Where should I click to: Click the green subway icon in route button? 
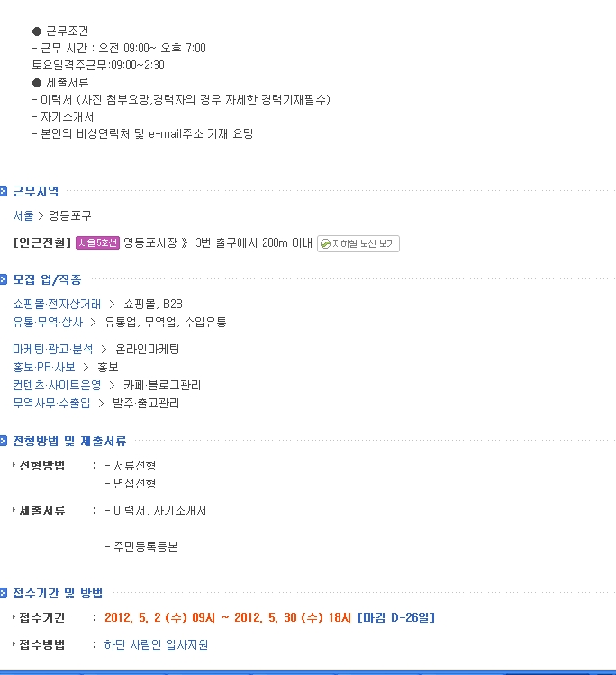coord(326,244)
